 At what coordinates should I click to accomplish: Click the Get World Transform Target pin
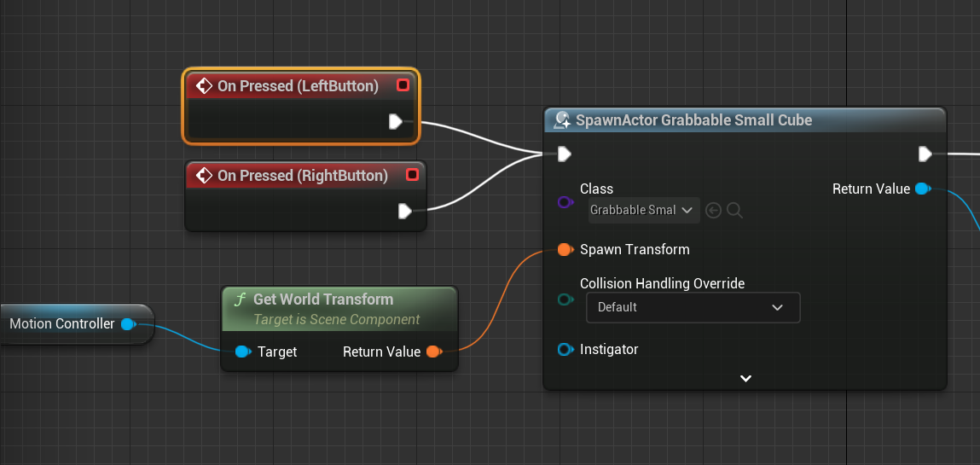pos(242,352)
